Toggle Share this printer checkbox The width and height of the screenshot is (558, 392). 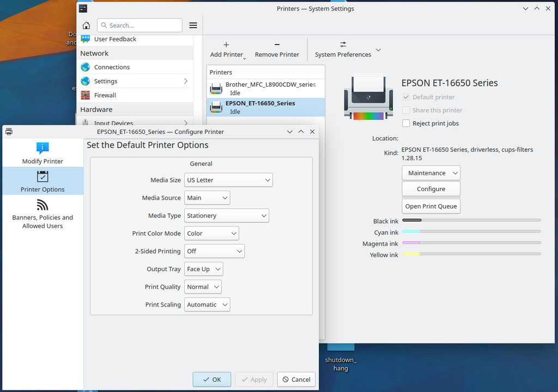[x=406, y=111]
